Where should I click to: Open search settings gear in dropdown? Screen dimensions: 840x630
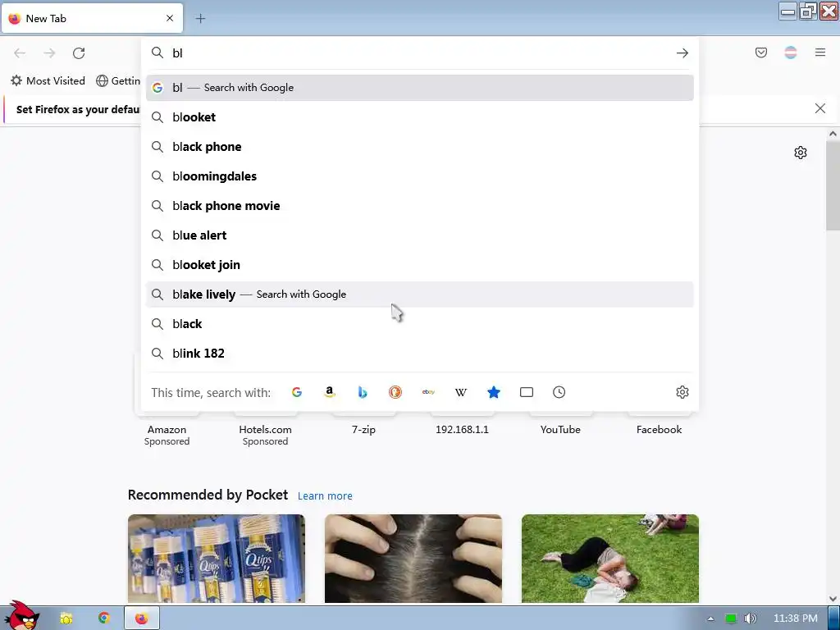pos(682,392)
